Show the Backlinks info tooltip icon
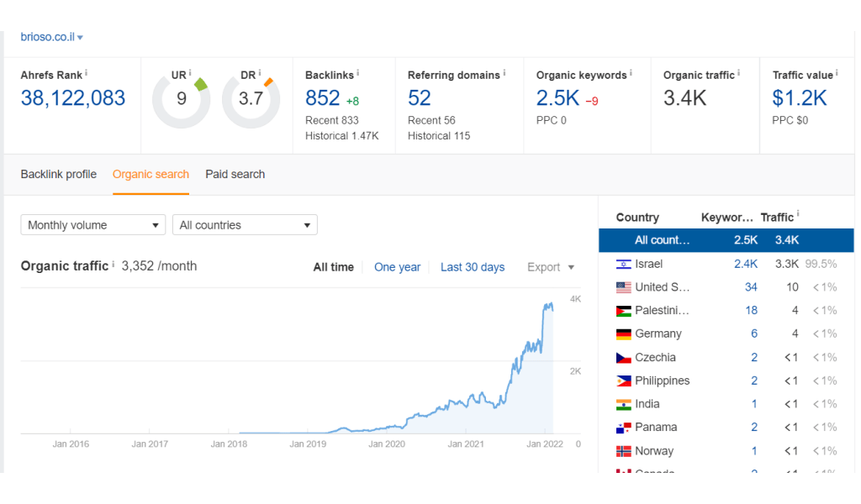 click(x=358, y=72)
